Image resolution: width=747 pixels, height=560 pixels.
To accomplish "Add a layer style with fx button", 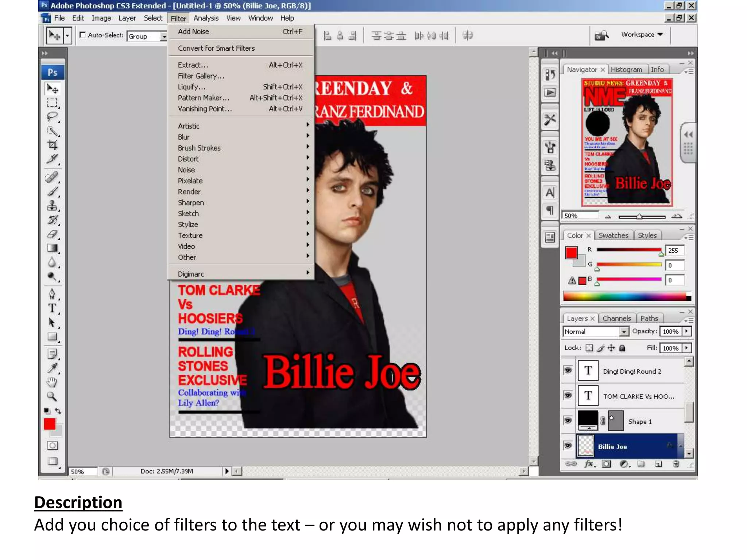I will click(589, 464).
